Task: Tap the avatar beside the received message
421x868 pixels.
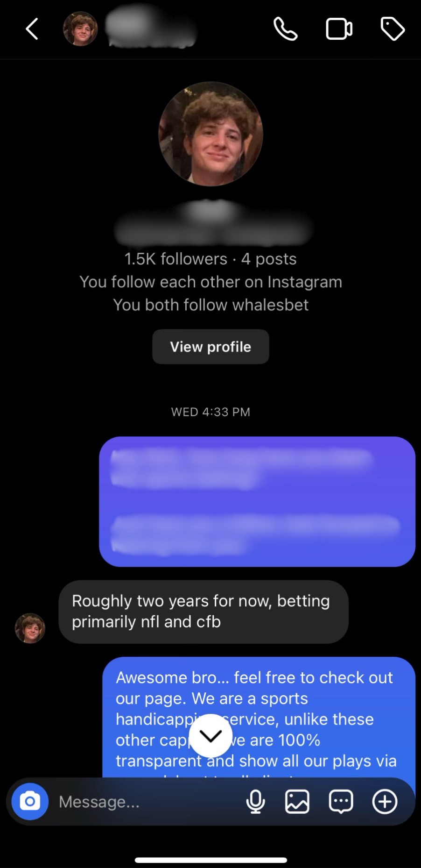Action: point(30,628)
